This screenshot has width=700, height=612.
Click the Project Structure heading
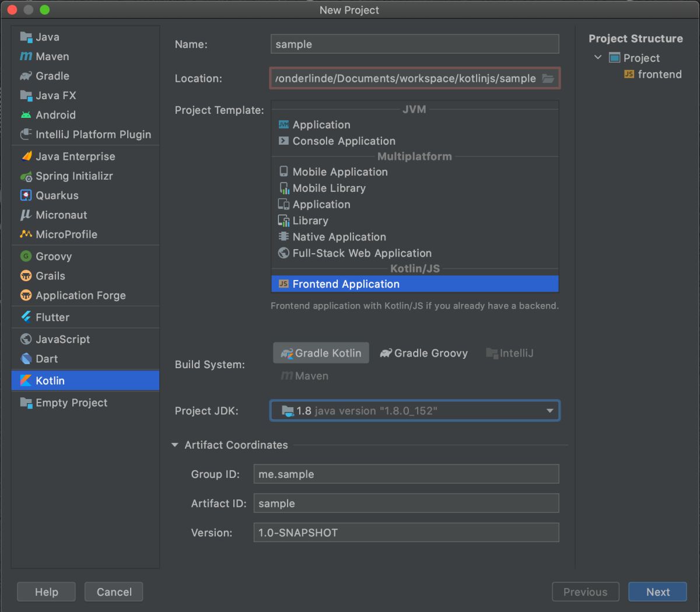coord(635,39)
